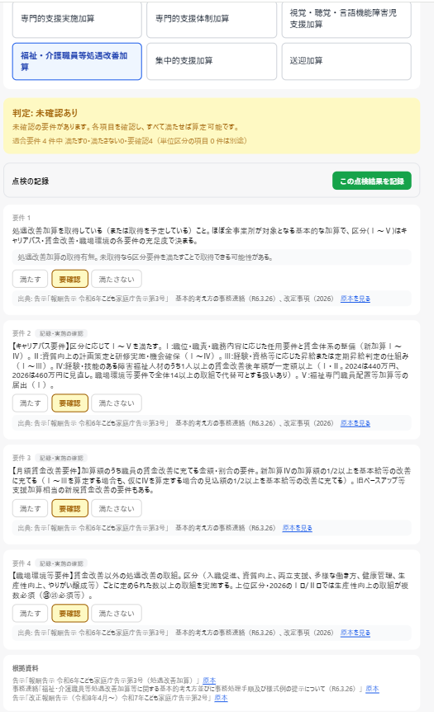Open 原本を見る link under 要件 4
Viewport: 434px width, 712px height.
(355, 633)
